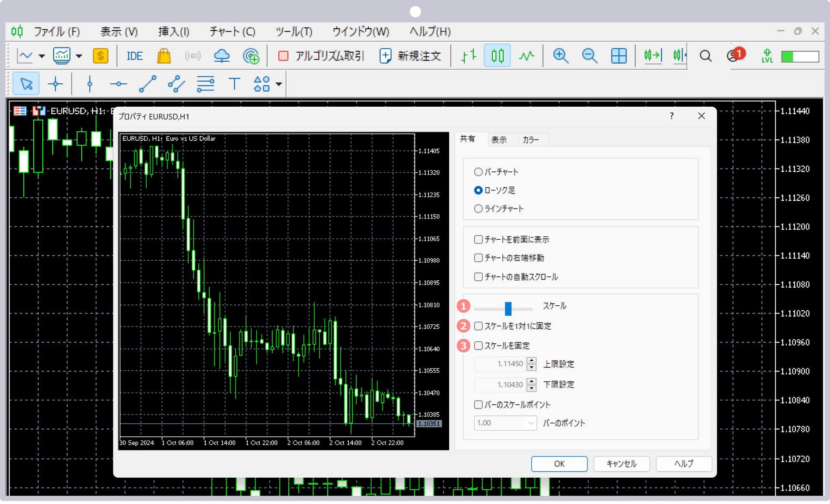This screenshot has width=830, height=504.
Task: Click the スケール slider handle
Action: pyautogui.click(x=508, y=308)
